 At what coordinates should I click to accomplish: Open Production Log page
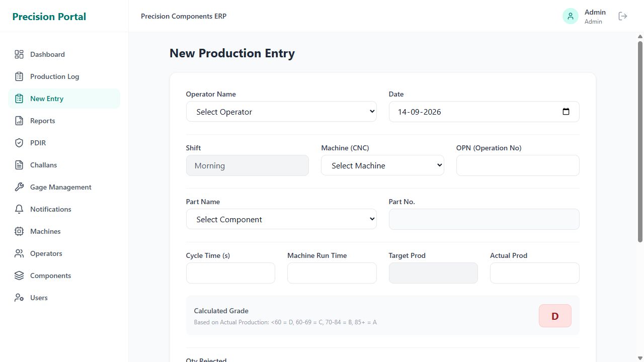click(x=64, y=76)
